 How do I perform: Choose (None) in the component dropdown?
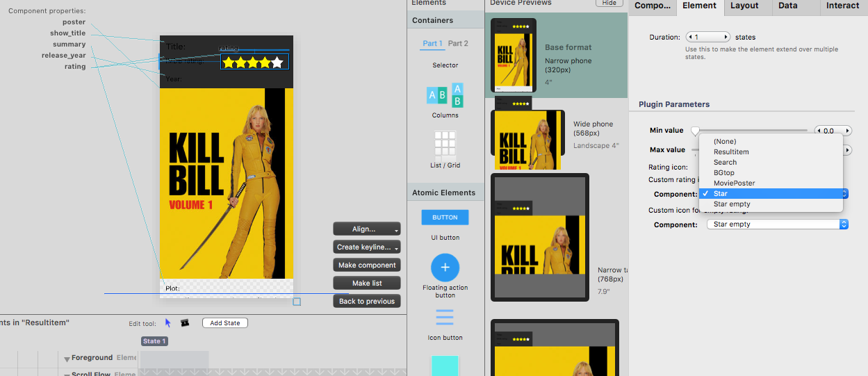tap(771, 141)
